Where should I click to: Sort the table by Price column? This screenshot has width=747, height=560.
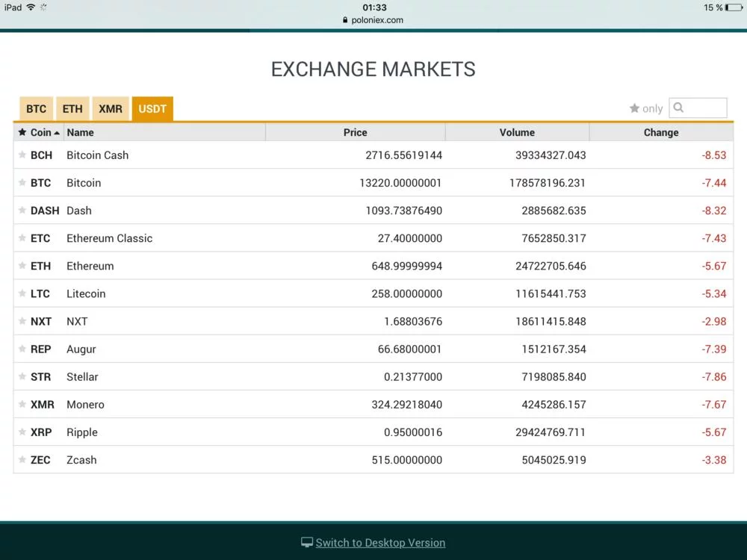click(x=355, y=132)
